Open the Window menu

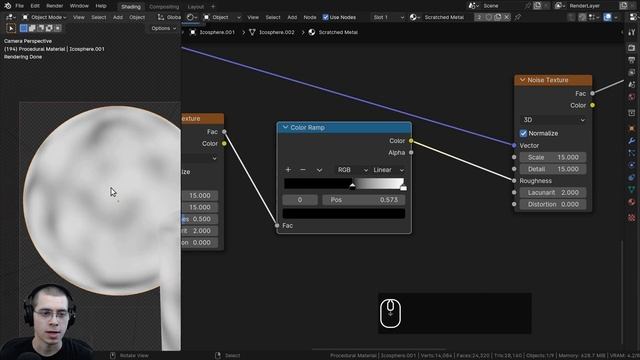pos(79,6)
